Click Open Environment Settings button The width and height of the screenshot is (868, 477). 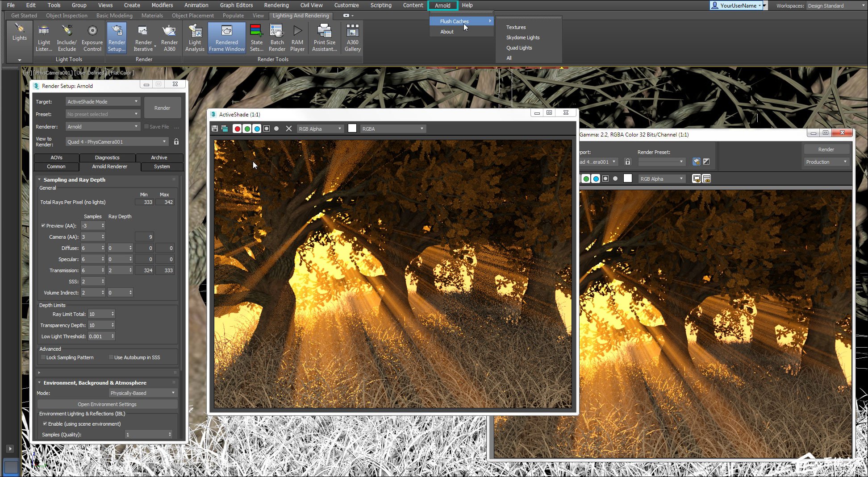[x=107, y=404]
